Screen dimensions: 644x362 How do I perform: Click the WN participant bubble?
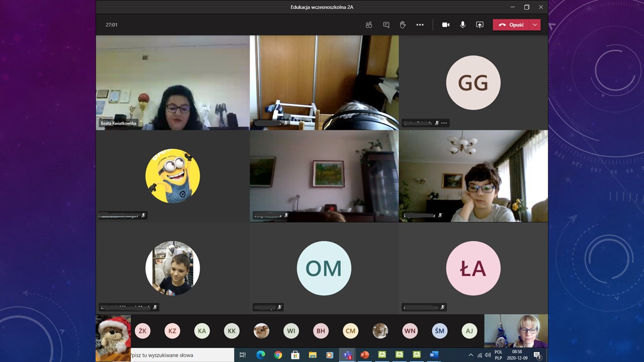410,331
